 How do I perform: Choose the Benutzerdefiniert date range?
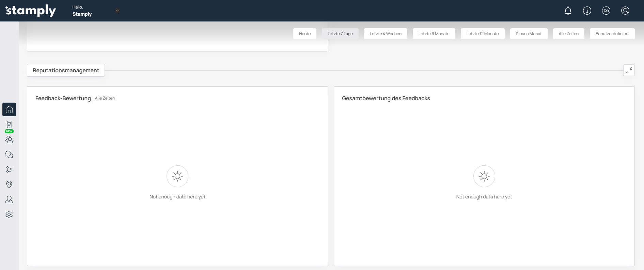pyautogui.click(x=612, y=34)
